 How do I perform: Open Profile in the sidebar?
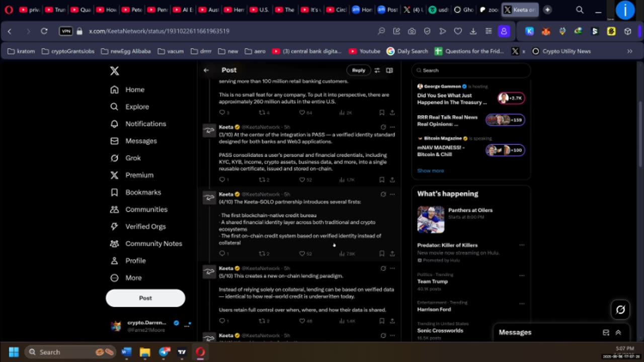coord(128,260)
